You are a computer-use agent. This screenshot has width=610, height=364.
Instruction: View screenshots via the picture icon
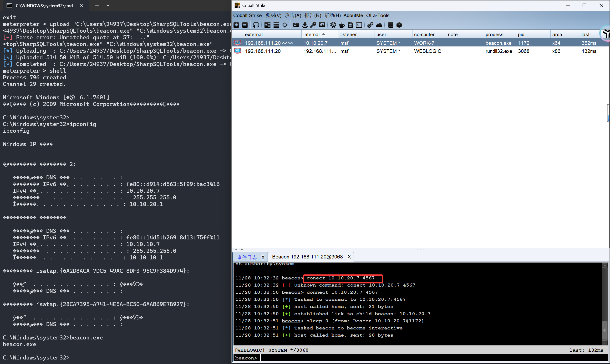tap(322, 25)
